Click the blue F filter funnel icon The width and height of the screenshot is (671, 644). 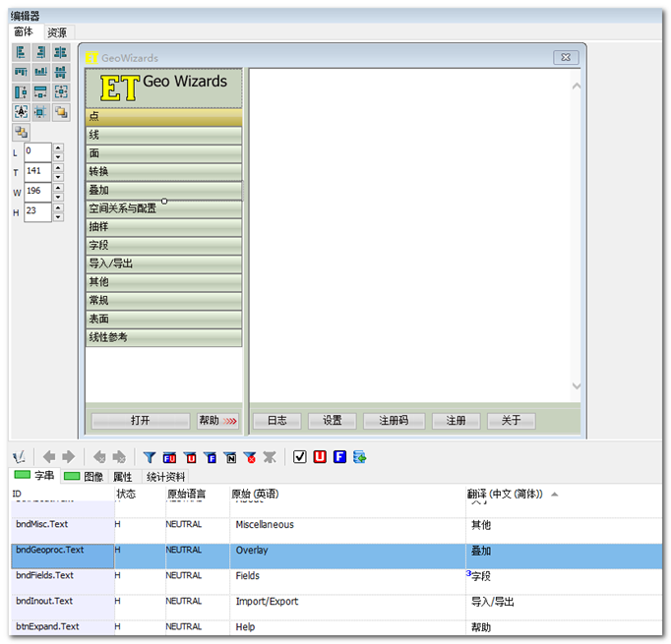210,457
